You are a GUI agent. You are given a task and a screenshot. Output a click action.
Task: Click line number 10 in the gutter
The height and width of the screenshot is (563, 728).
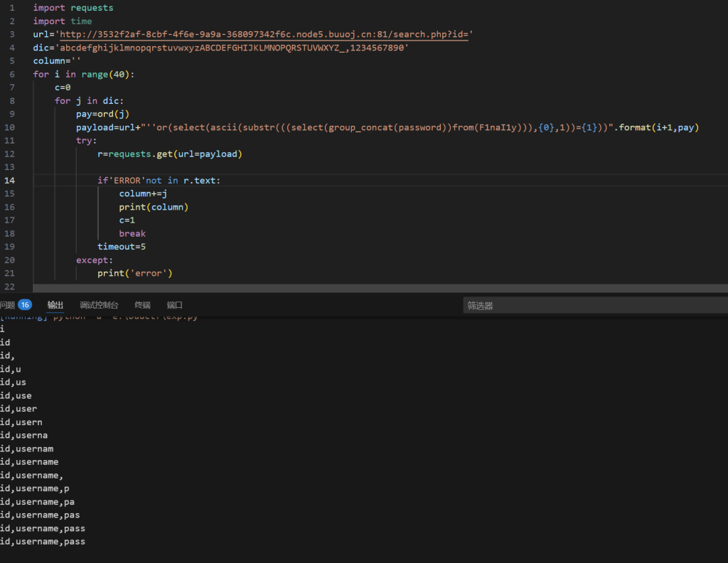[9, 127]
